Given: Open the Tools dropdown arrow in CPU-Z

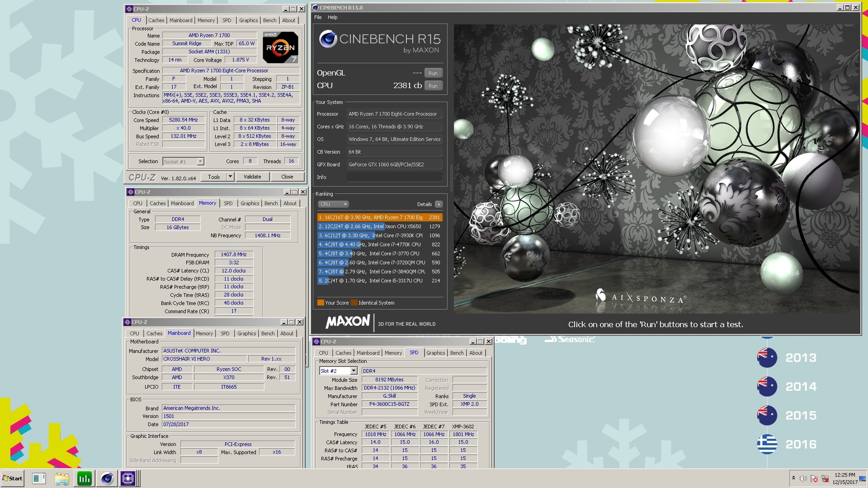Looking at the screenshot, I should coord(230,177).
